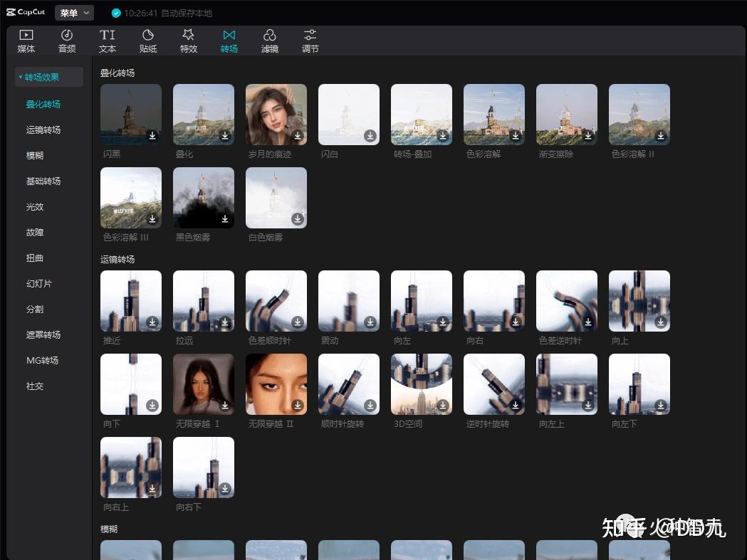Viewport: 747px width, 560px height.
Task: Download the 渐变擦除 transition
Action: pos(588,136)
